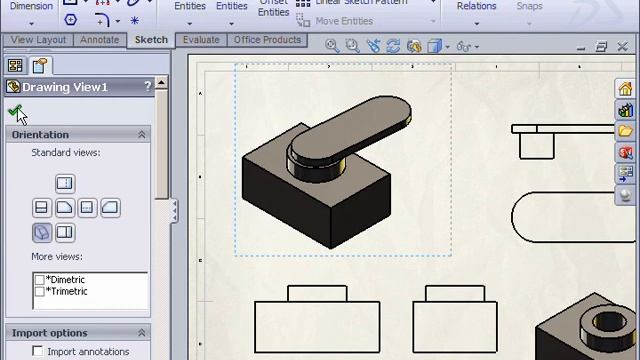The image size is (640, 360).
Task: Open the Design Library task pane
Action: (x=625, y=110)
